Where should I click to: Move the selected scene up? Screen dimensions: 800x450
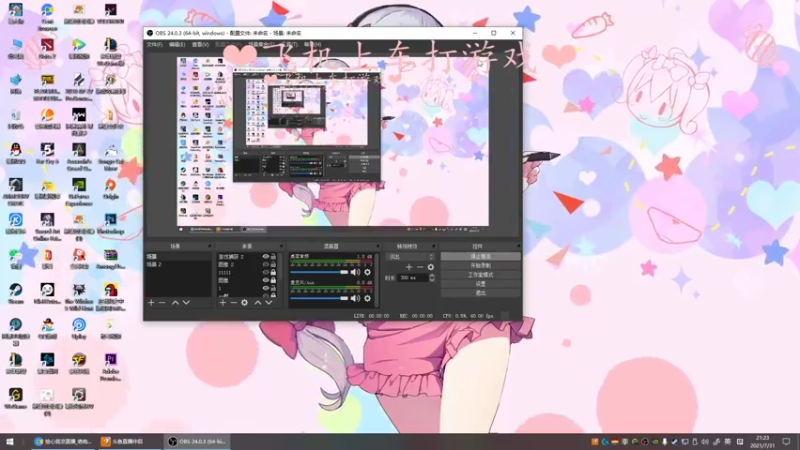[x=175, y=303]
